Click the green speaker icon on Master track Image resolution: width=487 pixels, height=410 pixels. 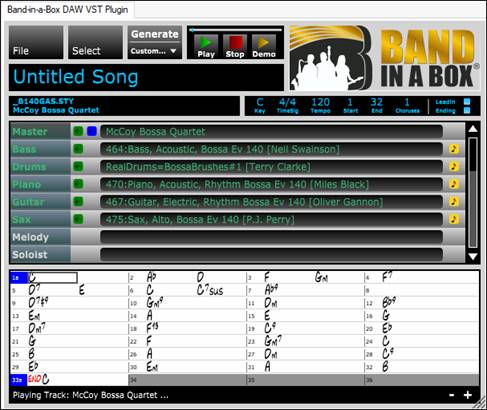click(x=78, y=131)
